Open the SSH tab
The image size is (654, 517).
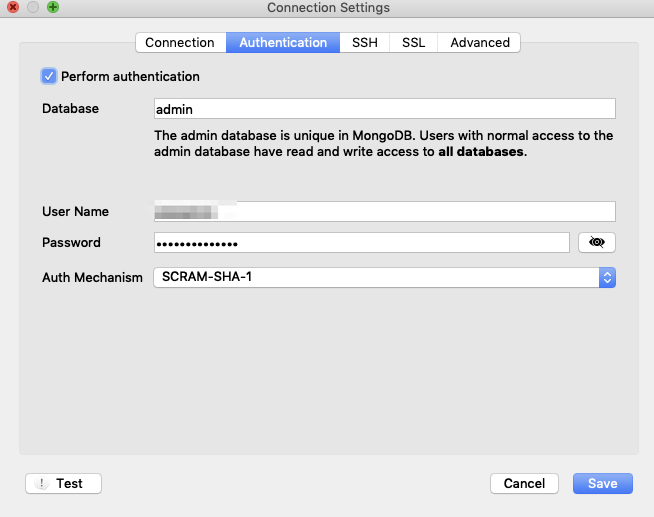click(365, 43)
